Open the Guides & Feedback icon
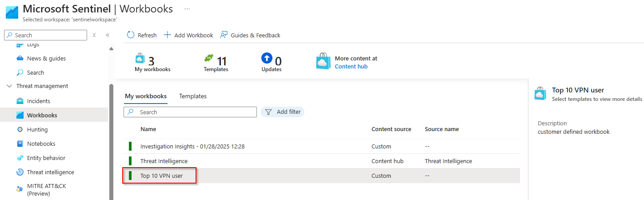The width and height of the screenshot is (644, 200). click(x=224, y=35)
